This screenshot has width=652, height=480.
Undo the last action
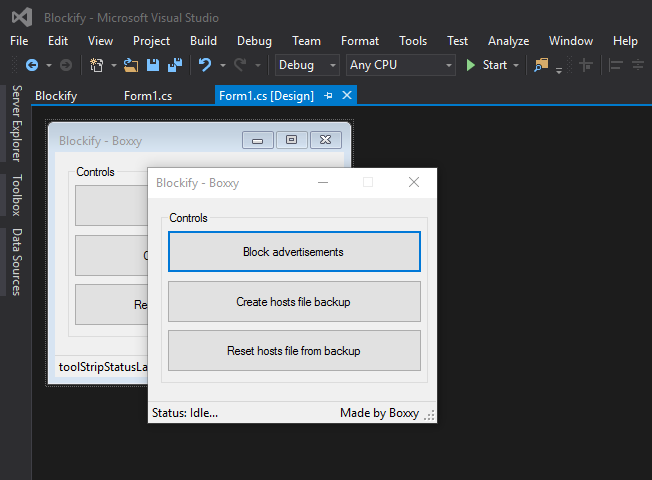tap(205, 65)
